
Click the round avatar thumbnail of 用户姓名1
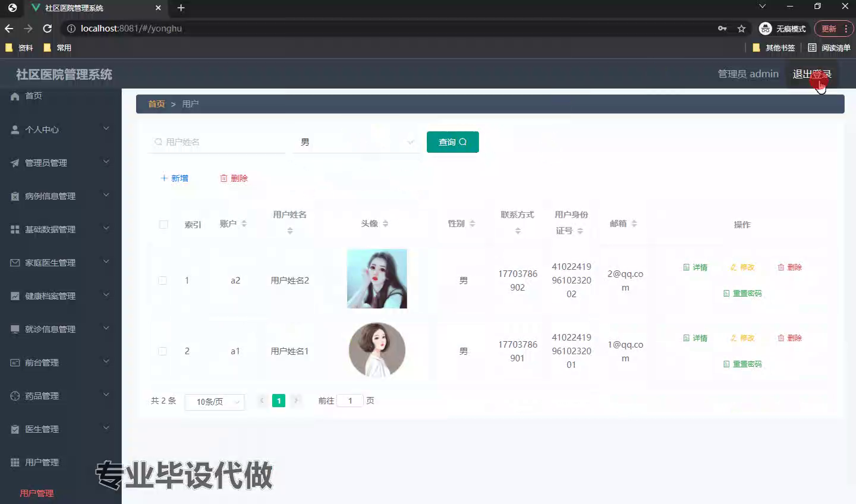(377, 350)
